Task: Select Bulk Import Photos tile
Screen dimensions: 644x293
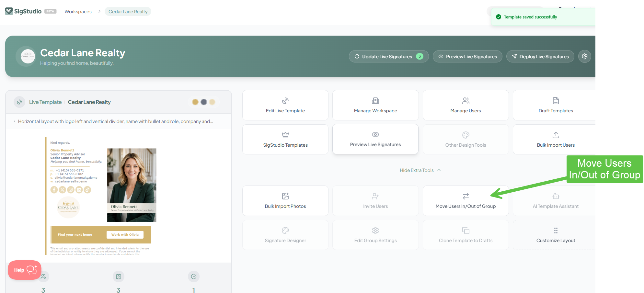Action: (x=285, y=201)
